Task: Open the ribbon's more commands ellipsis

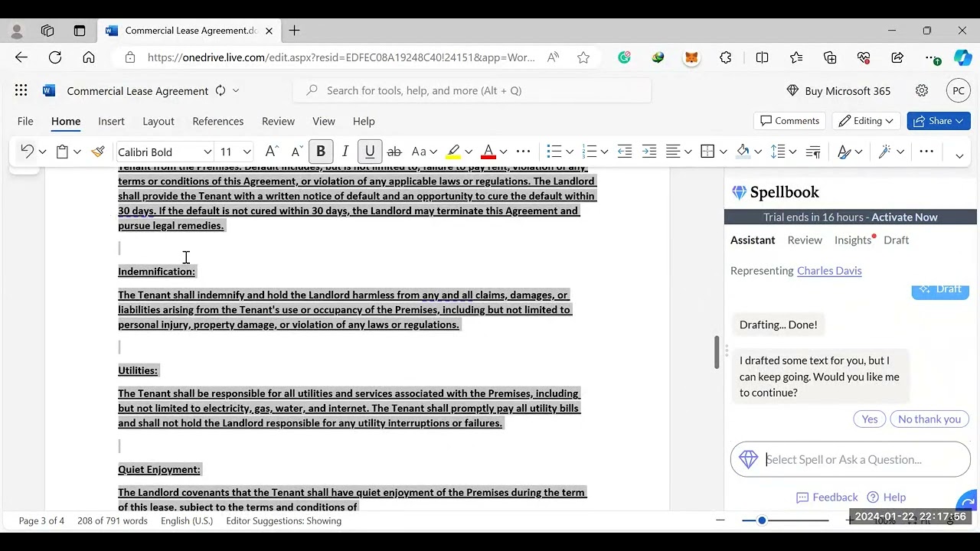Action: click(926, 152)
